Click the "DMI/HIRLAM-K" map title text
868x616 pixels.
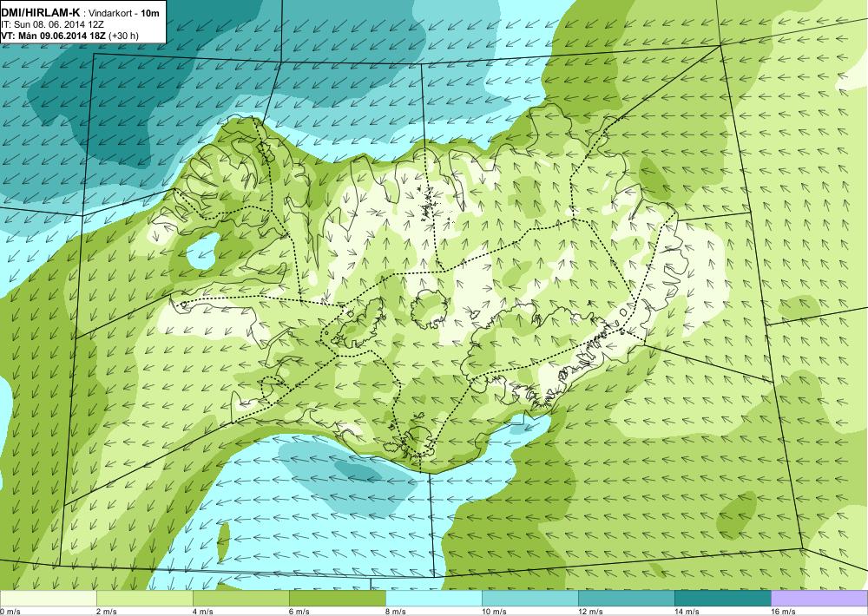coord(41,13)
